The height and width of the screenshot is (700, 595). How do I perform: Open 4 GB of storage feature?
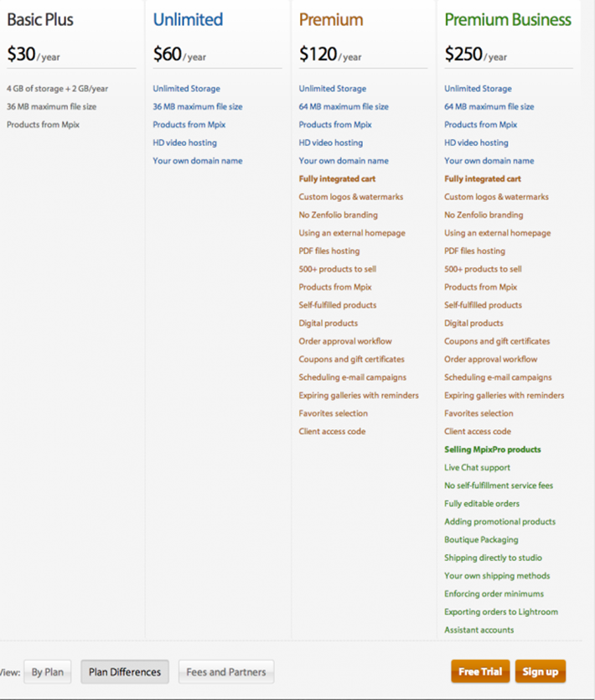point(57,89)
